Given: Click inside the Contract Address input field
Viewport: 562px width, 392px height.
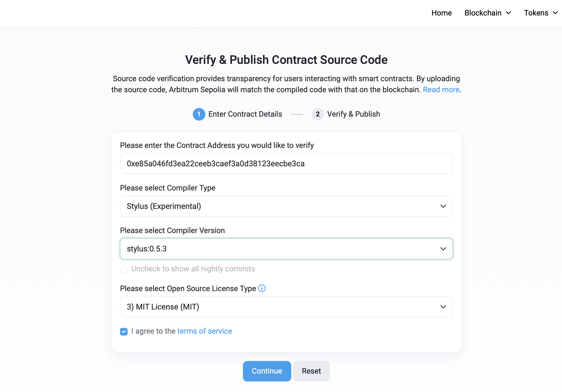Looking at the screenshot, I should pos(286,164).
